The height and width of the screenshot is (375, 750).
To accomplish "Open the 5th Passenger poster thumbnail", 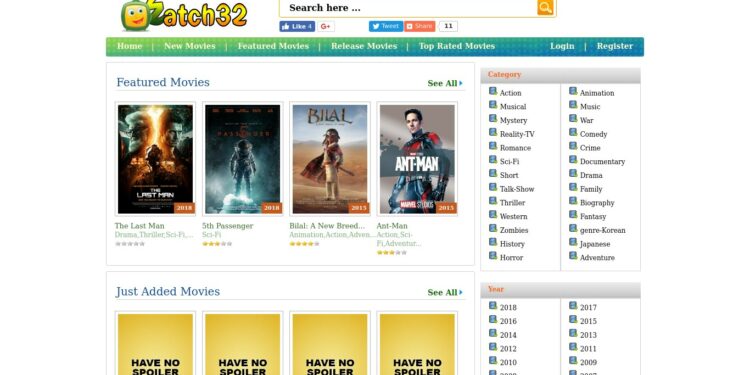I will [x=243, y=159].
